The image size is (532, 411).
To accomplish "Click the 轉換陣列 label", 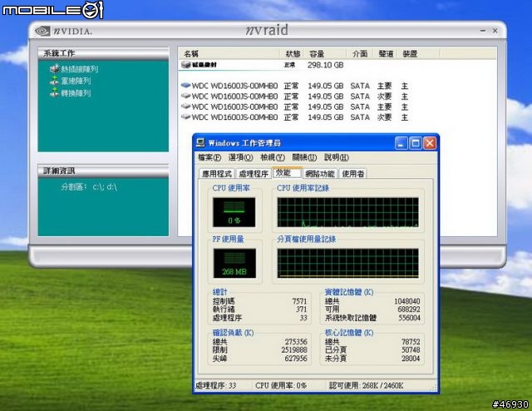I will [76, 92].
